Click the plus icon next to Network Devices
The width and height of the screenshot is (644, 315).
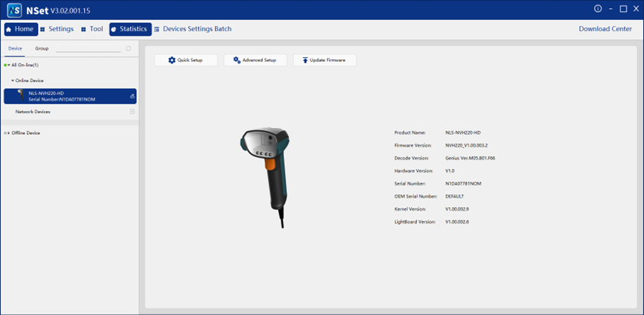[x=133, y=112]
